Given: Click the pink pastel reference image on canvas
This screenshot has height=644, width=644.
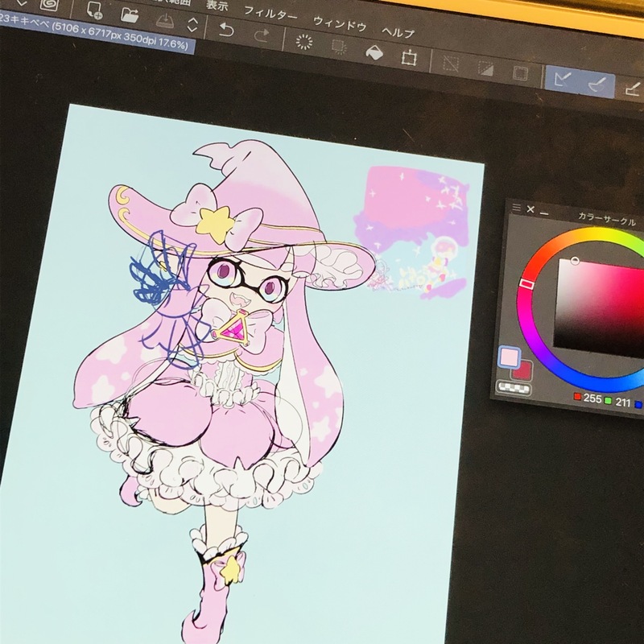Looking at the screenshot, I should 411,232.
